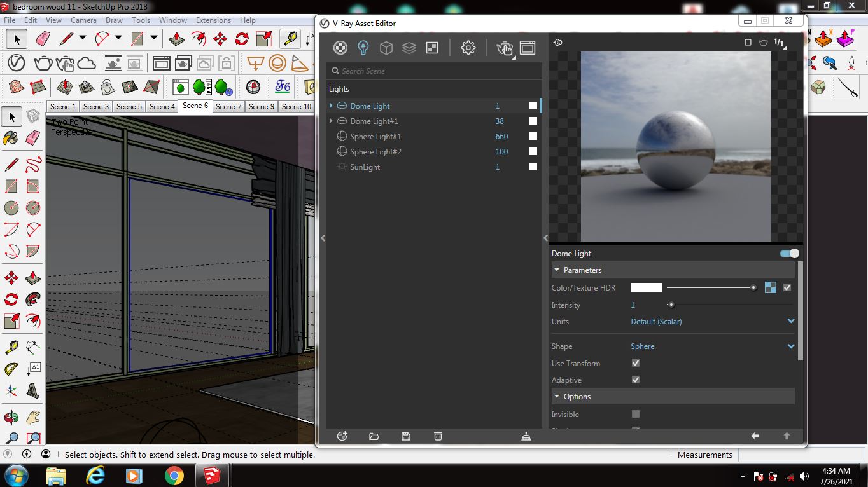Open the Camera menu
This screenshot has height=487, width=868.
pyautogui.click(x=83, y=20)
